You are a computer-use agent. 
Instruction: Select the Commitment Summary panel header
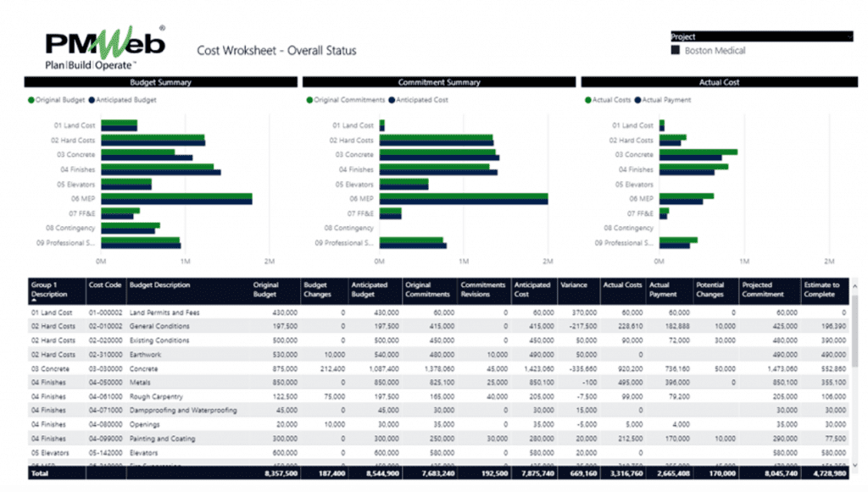point(441,82)
